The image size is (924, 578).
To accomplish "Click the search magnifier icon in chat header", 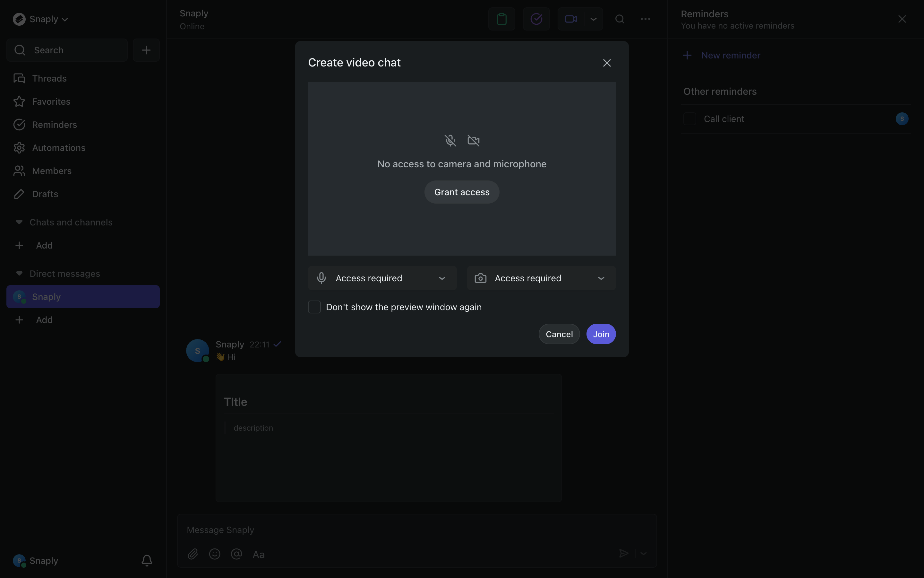I will [x=620, y=19].
